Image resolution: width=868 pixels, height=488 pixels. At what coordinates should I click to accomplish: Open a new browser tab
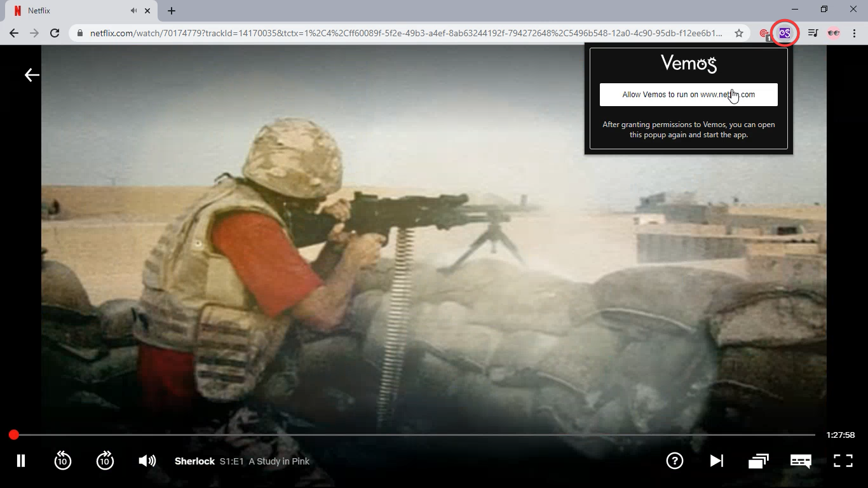point(172,11)
